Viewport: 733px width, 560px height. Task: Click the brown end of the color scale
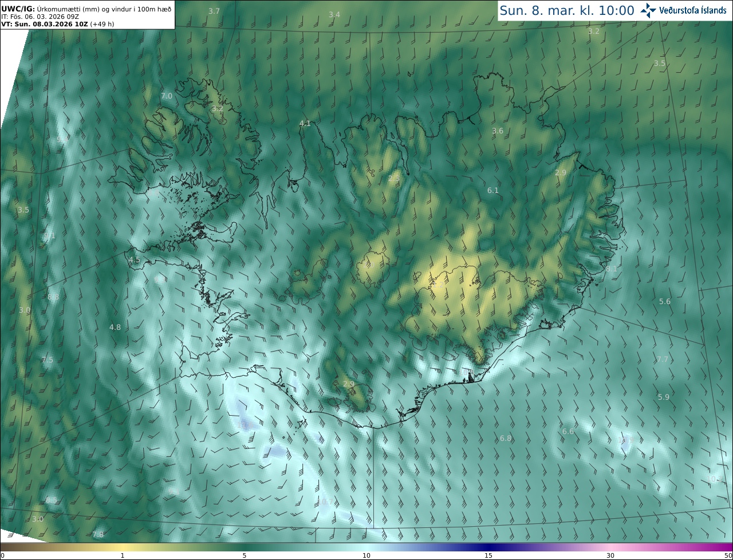(6, 547)
